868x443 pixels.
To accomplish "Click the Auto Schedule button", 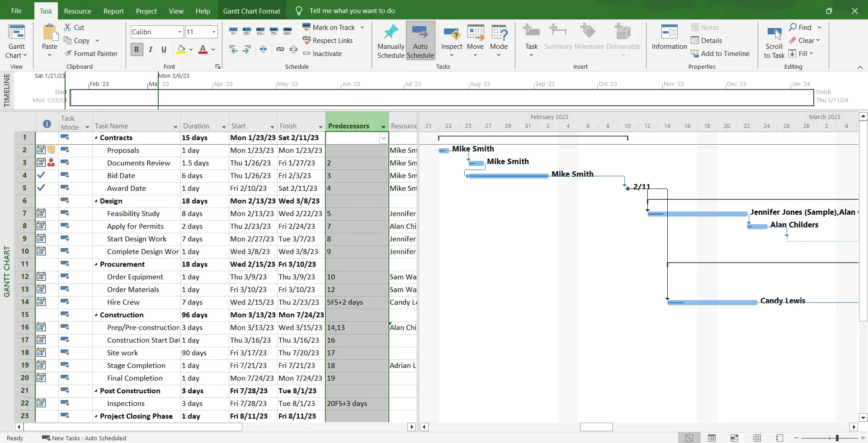I will [420, 40].
